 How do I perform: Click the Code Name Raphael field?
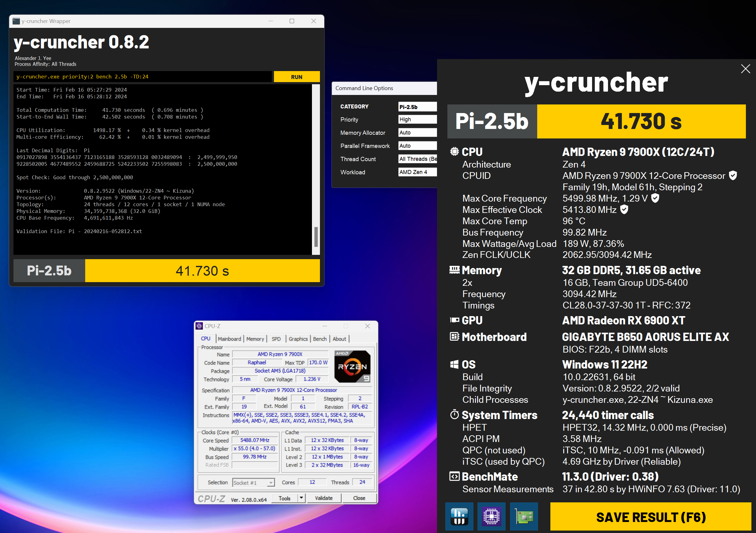(x=257, y=362)
